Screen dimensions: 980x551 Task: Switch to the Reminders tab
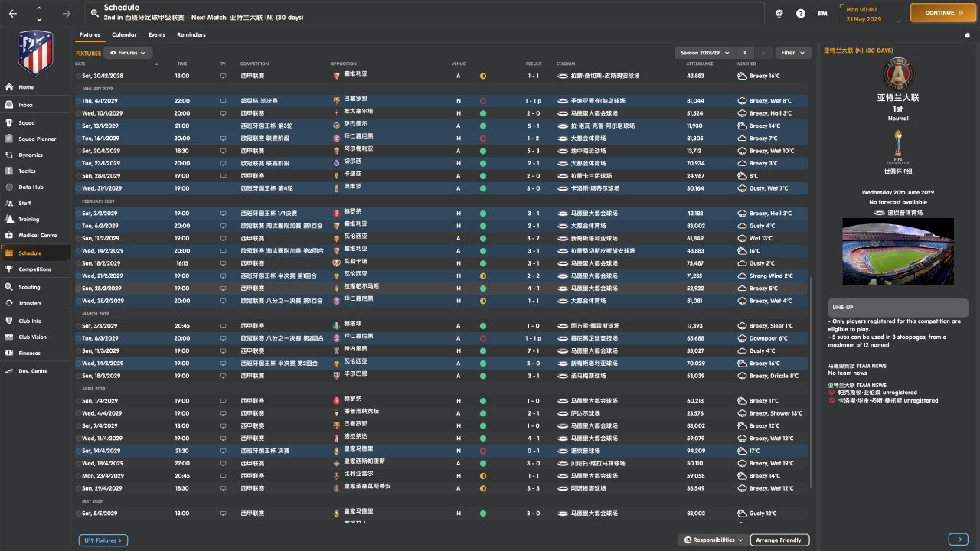(191, 35)
